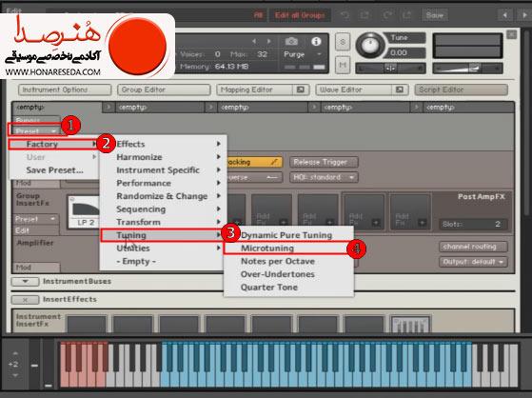
Task: Click the undo icon in top toolbar
Action: point(345,15)
